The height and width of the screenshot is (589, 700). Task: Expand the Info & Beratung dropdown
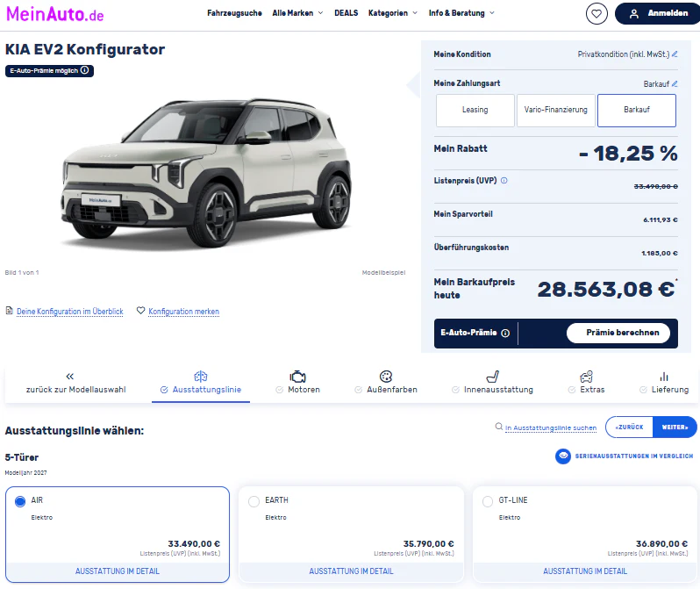[461, 13]
